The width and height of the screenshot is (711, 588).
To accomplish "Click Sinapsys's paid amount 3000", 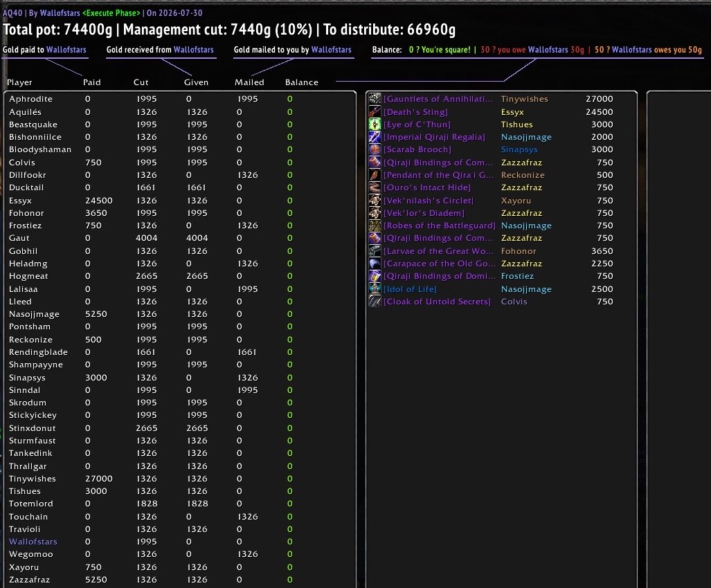I will pyautogui.click(x=96, y=377).
